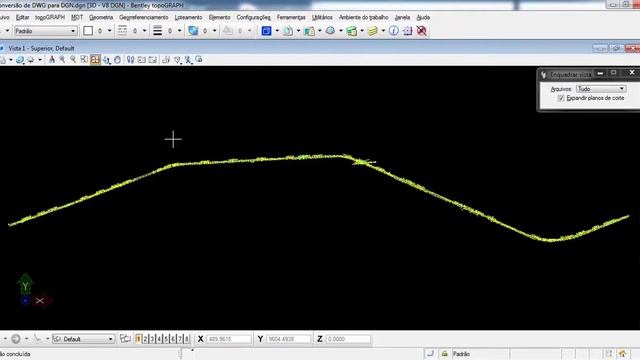Open the Ferramentas menu

(291, 17)
